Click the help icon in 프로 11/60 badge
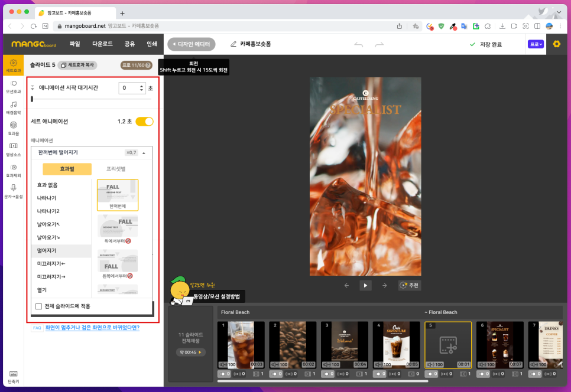 click(148, 65)
